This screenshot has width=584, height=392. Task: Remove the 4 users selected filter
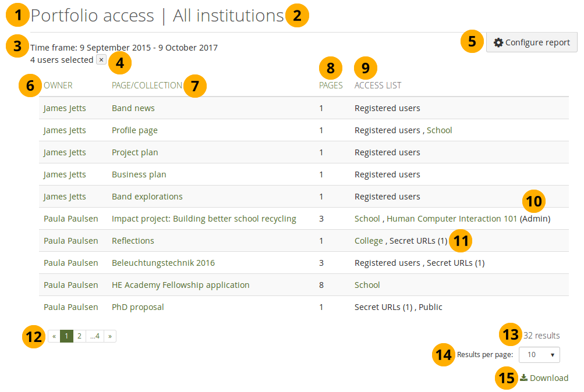point(101,60)
